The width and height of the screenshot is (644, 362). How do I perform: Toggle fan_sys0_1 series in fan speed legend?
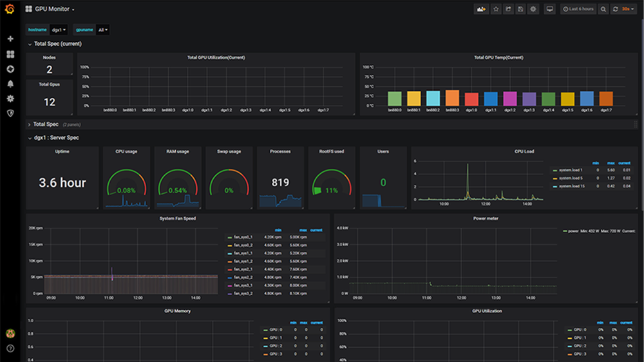[x=241, y=238]
